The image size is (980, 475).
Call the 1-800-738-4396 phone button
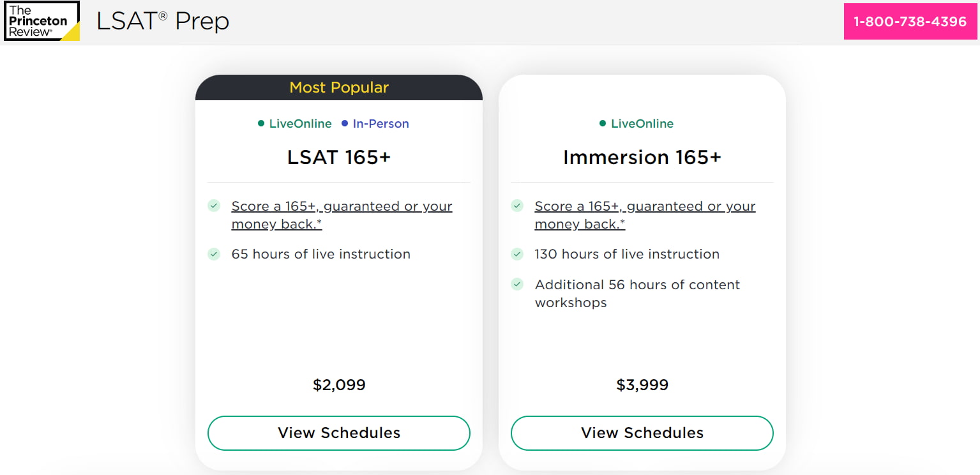[910, 22]
